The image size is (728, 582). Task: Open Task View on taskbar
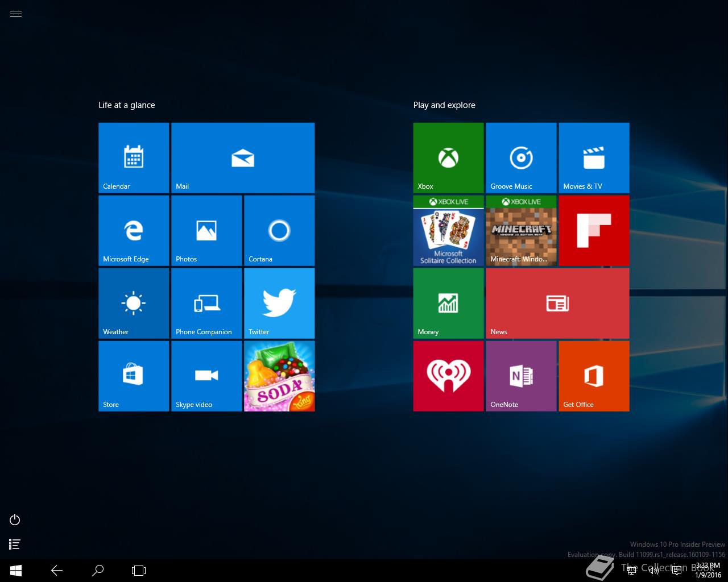[139, 571]
